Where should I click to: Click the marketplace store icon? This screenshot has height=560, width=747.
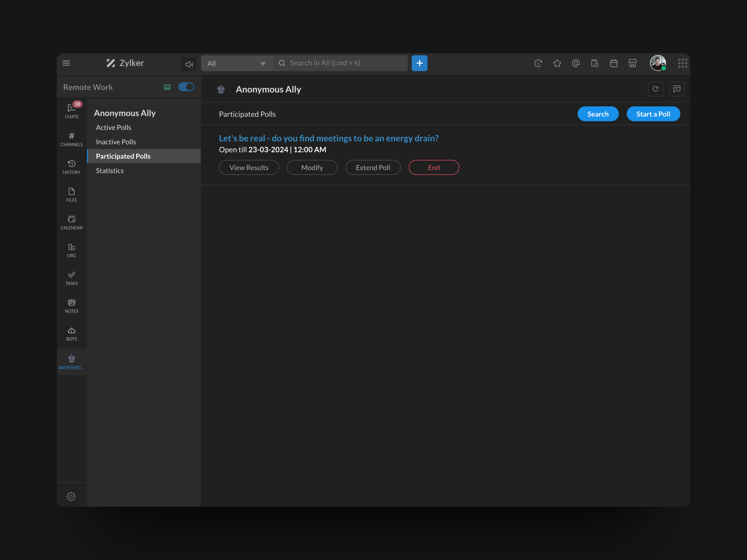pyautogui.click(x=632, y=63)
